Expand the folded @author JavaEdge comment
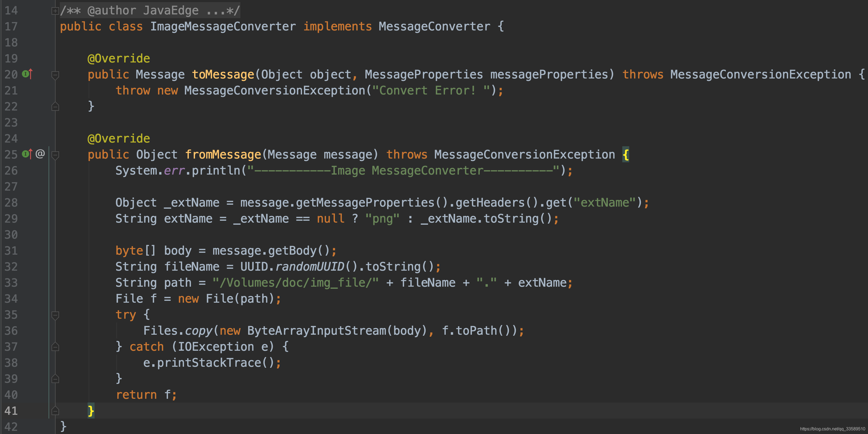 pos(55,11)
